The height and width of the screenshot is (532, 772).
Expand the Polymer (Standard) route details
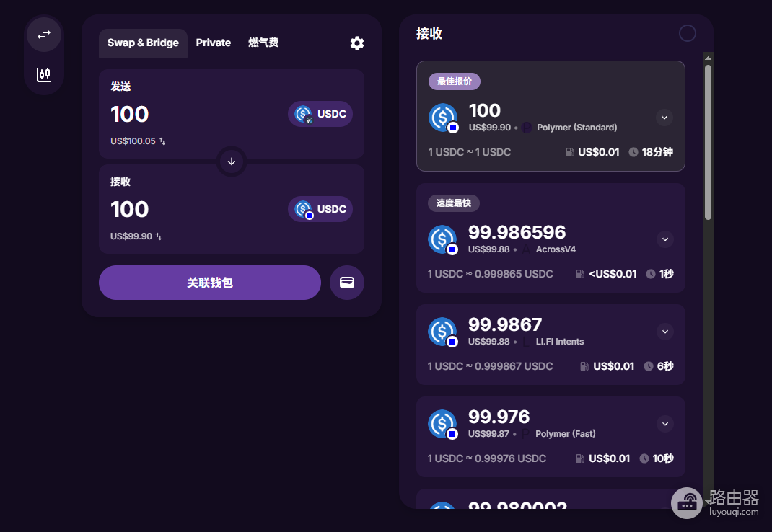[x=664, y=118]
